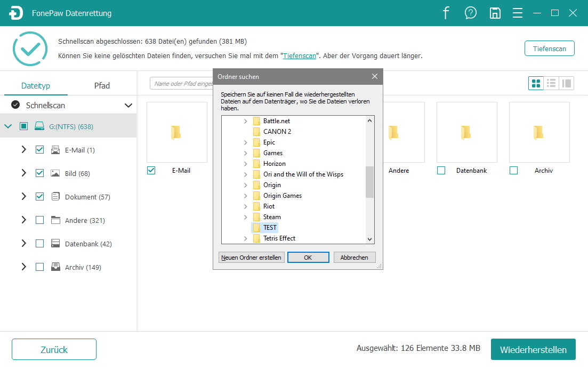This screenshot has height=369, width=588.
Task: Expand the Datenbank (42) tree node
Action: [x=23, y=243]
